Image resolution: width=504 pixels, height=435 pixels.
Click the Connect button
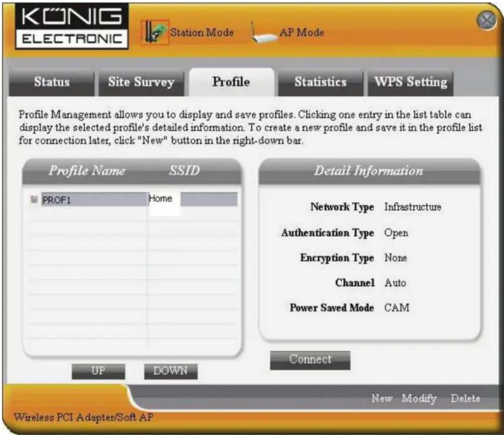click(x=310, y=360)
